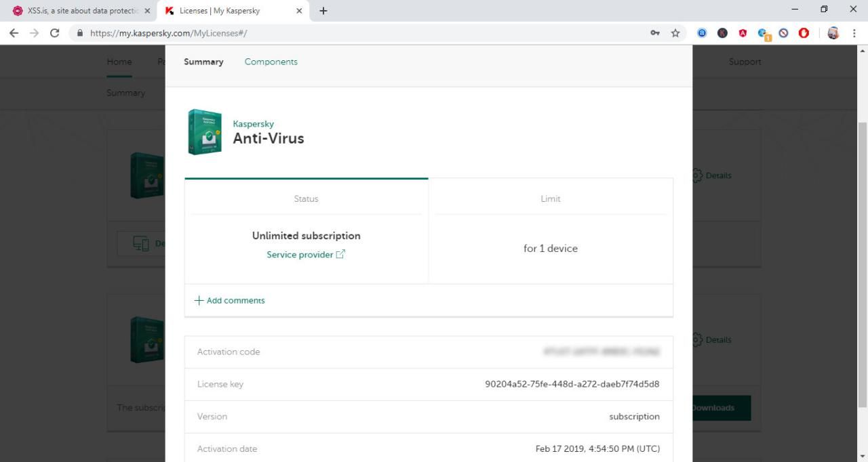Open the dark K extension icon

coord(722,33)
